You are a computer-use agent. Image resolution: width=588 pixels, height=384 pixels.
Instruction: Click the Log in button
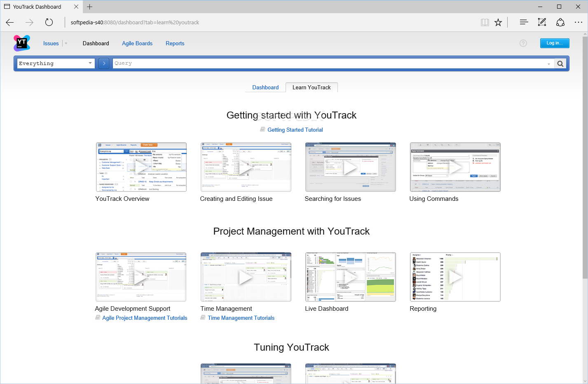555,43
